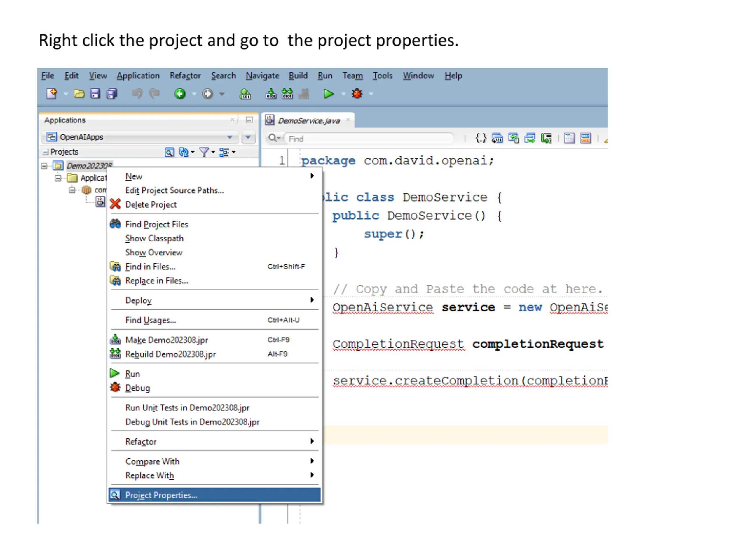This screenshot has height=560, width=747.
Task: Click the Filter funnel icon in Projects
Action: point(204,152)
